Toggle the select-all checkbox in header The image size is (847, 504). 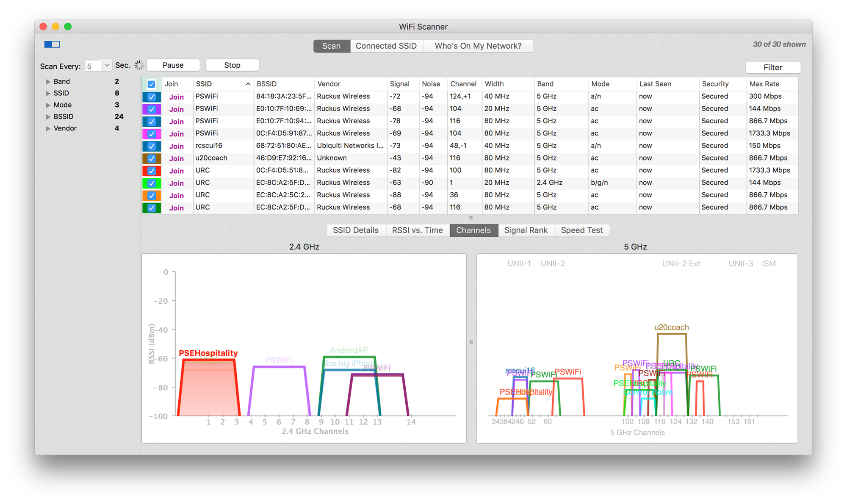coord(151,84)
